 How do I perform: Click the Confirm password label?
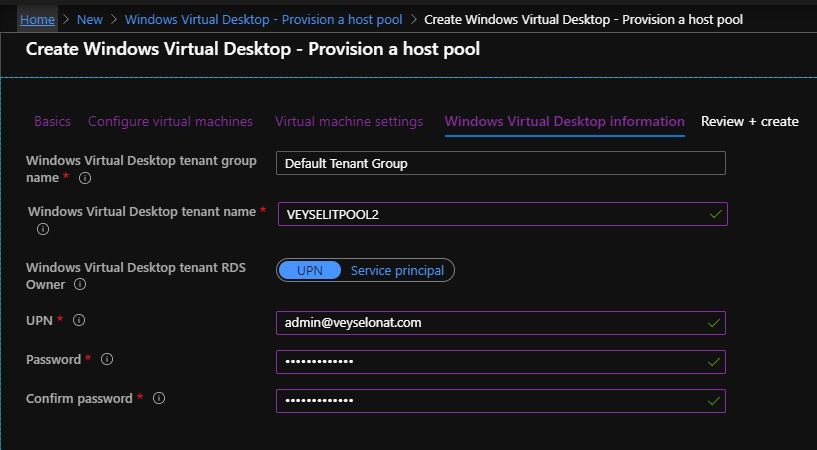[79, 398]
